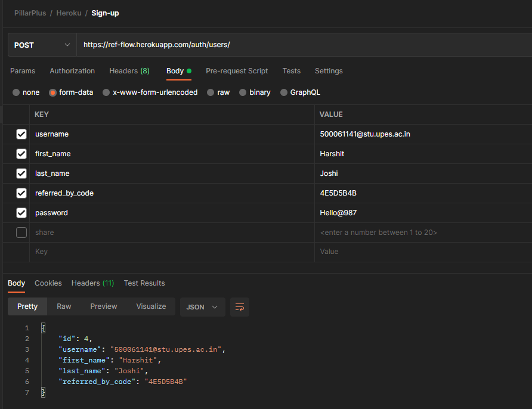
Task: Click the share value placeholder field
Action: coord(423,233)
